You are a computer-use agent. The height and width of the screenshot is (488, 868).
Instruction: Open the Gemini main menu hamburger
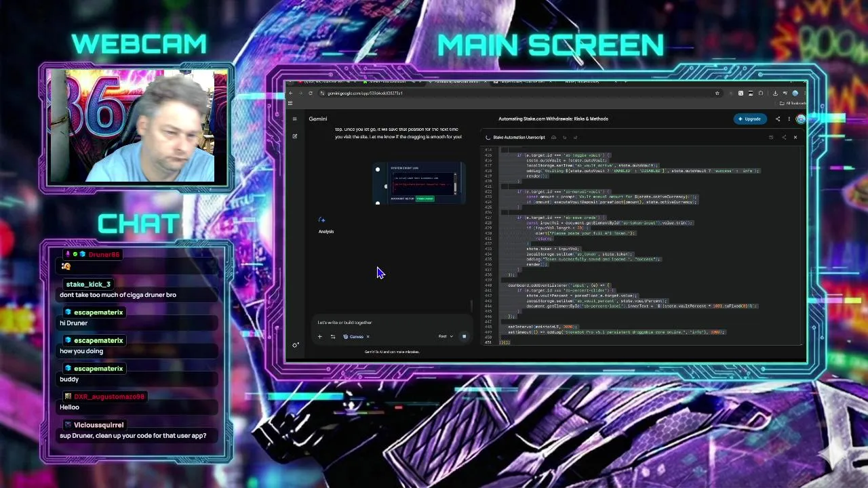(x=295, y=119)
